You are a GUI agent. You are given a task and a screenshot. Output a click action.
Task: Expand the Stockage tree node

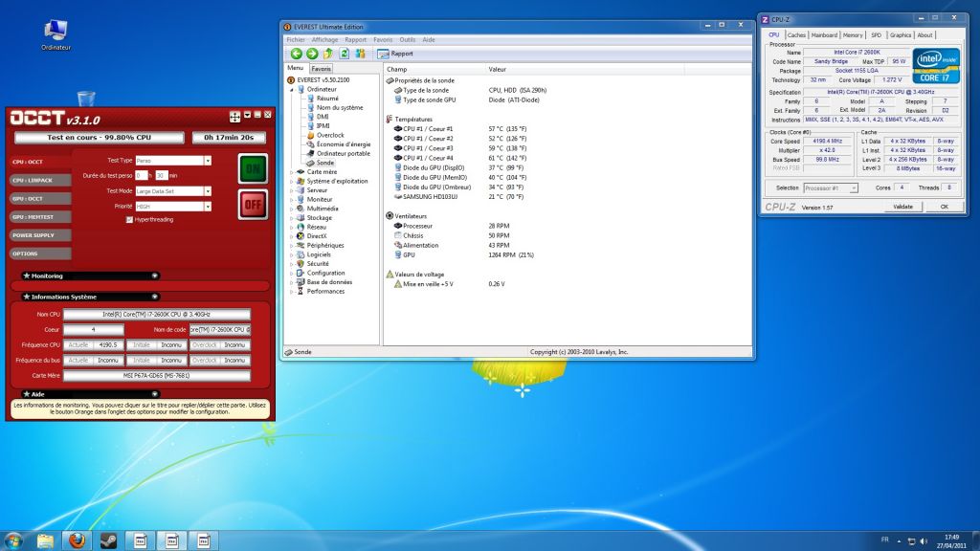(292, 218)
